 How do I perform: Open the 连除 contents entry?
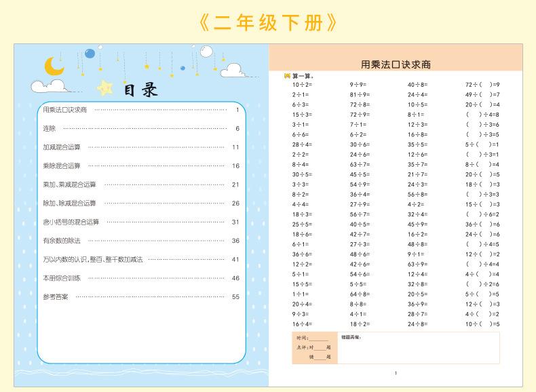pos(49,128)
